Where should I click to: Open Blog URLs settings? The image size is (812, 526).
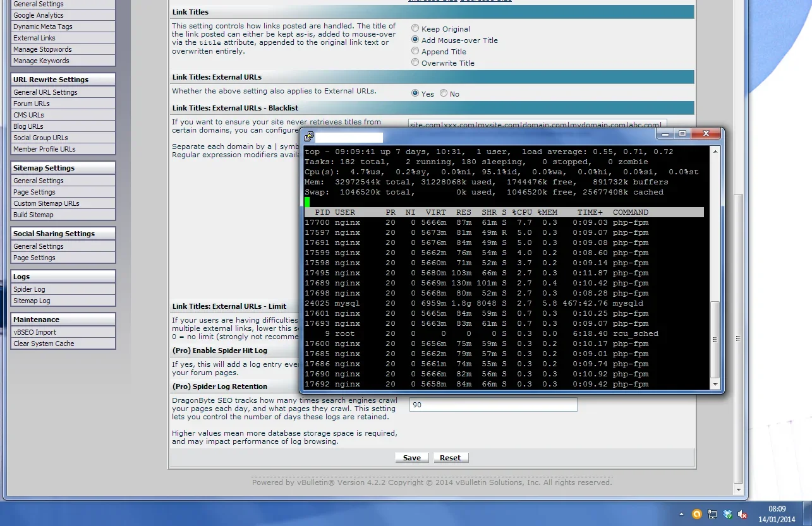point(63,126)
